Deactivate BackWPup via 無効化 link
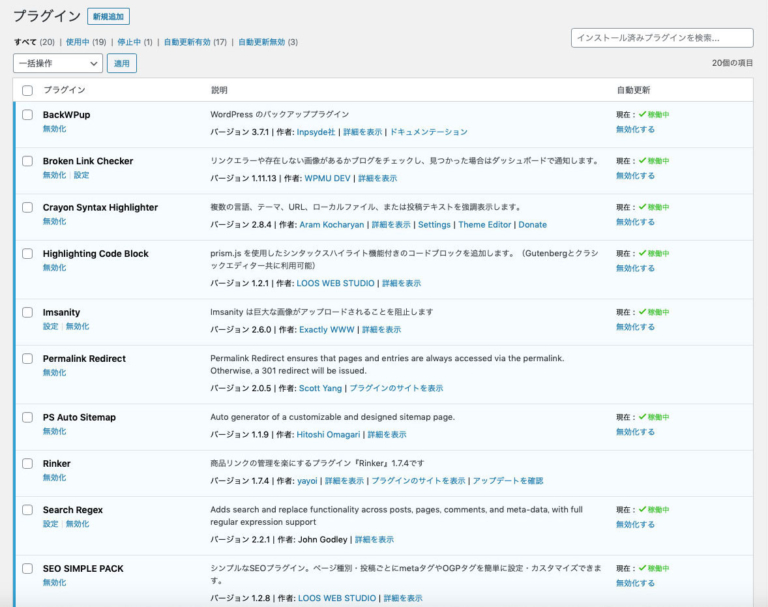Screen dimensions: 768x607 click(54, 129)
